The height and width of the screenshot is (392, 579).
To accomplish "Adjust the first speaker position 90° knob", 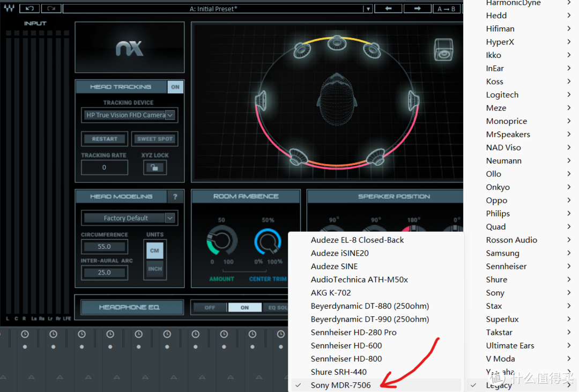I will pos(333,228).
